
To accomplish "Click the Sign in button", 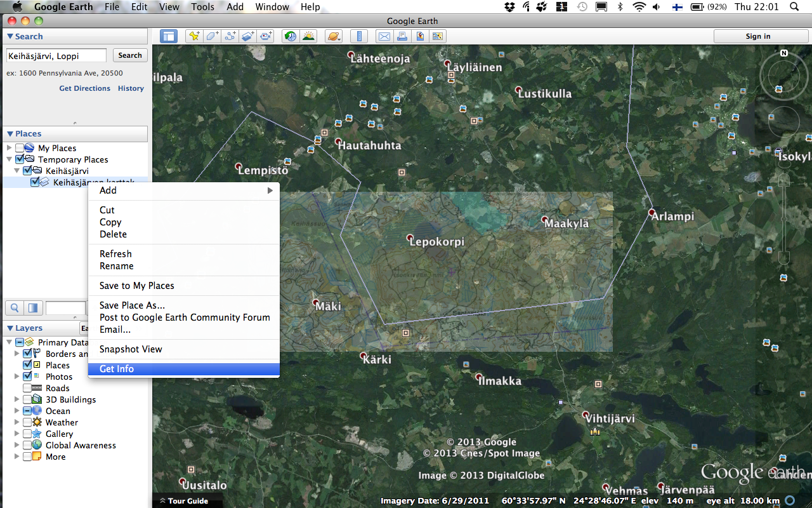I will pyautogui.click(x=758, y=36).
